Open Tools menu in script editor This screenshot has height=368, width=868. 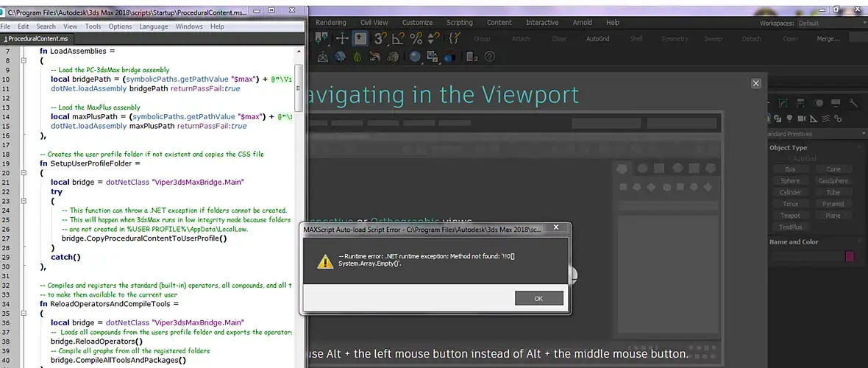93,26
